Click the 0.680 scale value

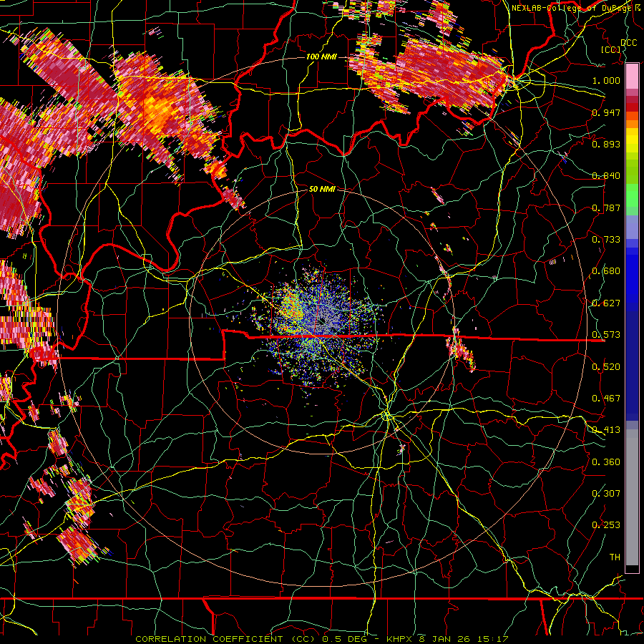606,271
